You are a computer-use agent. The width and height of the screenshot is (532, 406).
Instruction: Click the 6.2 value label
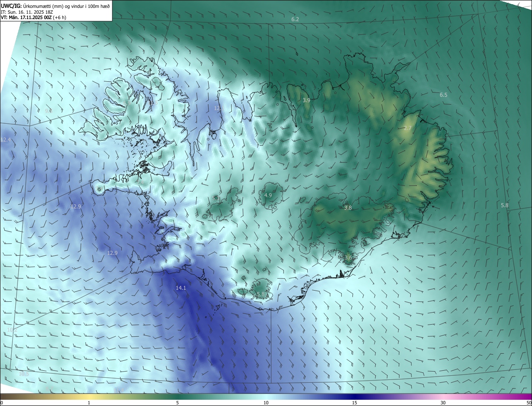[295, 20]
